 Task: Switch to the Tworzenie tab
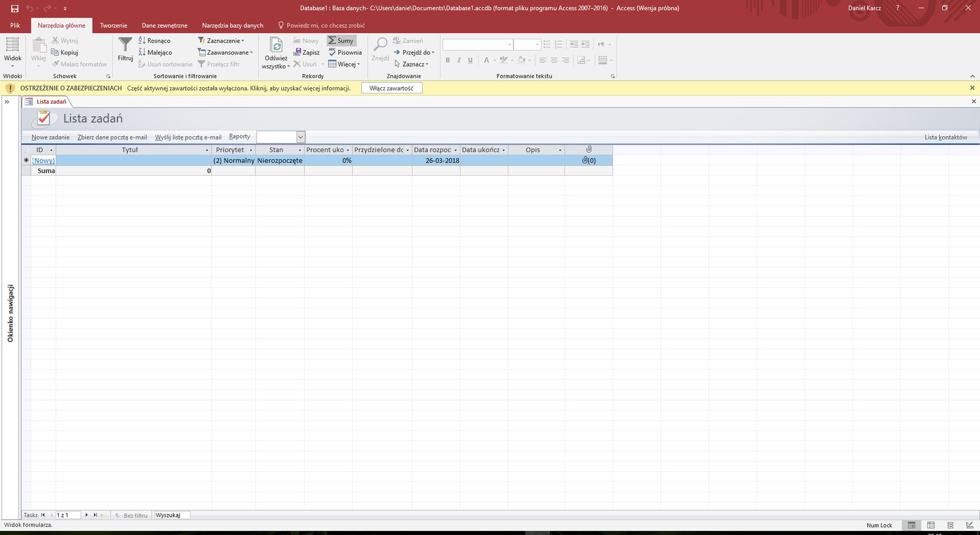[113, 26]
